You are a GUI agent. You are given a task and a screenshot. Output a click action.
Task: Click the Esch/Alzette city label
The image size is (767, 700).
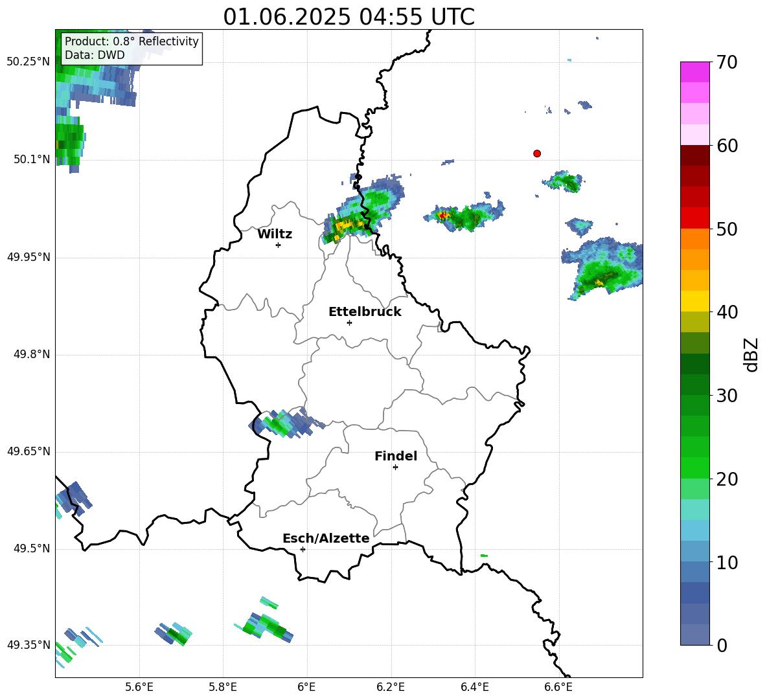pyautogui.click(x=326, y=538)
